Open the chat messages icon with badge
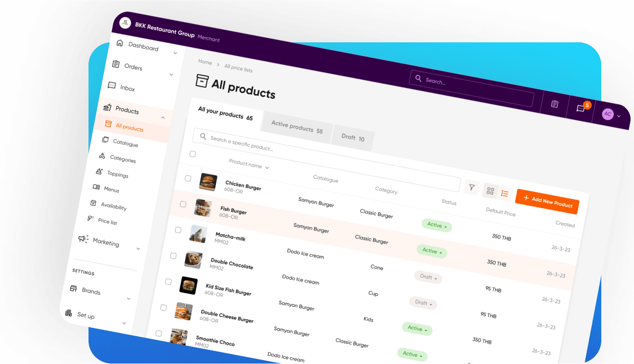Viewport: 634px width, 364px height. [581, 108]
